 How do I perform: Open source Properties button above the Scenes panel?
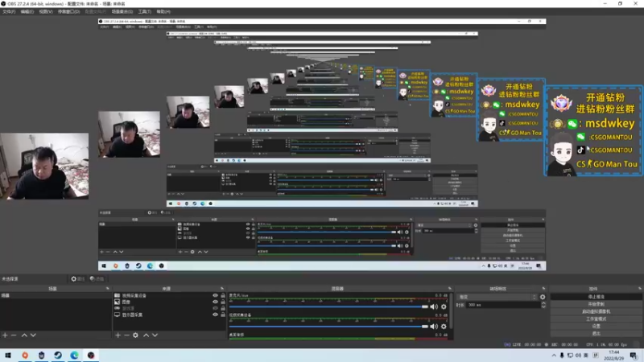click(77, 279)
